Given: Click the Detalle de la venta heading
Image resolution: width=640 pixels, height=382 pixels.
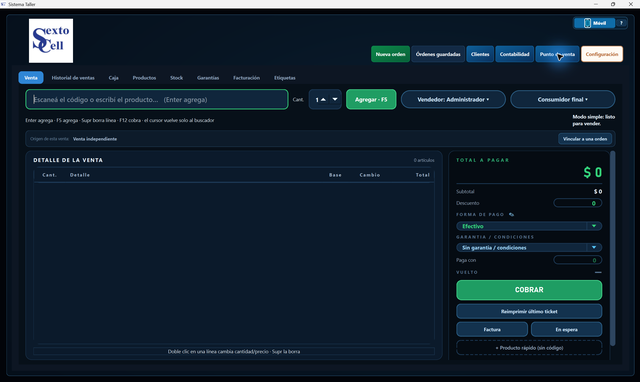Looking at the screenshot, I should coord(68,160).
